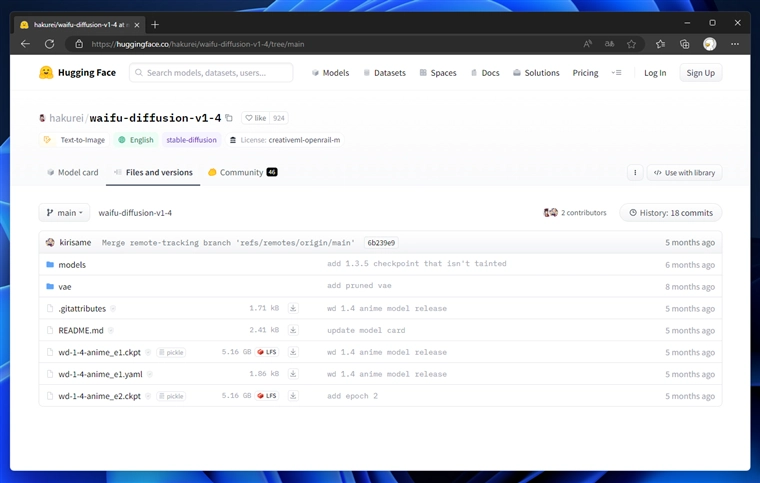Click the LFS badge on wd-1-4-anime_e1.ckpt
Viewport: 760px width, 483px height.
click(x=267, y=352)
